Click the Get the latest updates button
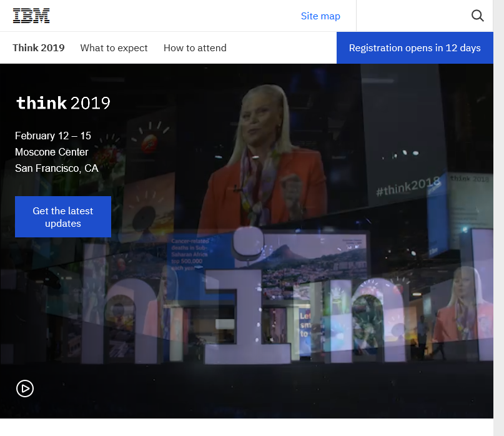This screenshot has height=436, width=504. [x=63, y=217]
